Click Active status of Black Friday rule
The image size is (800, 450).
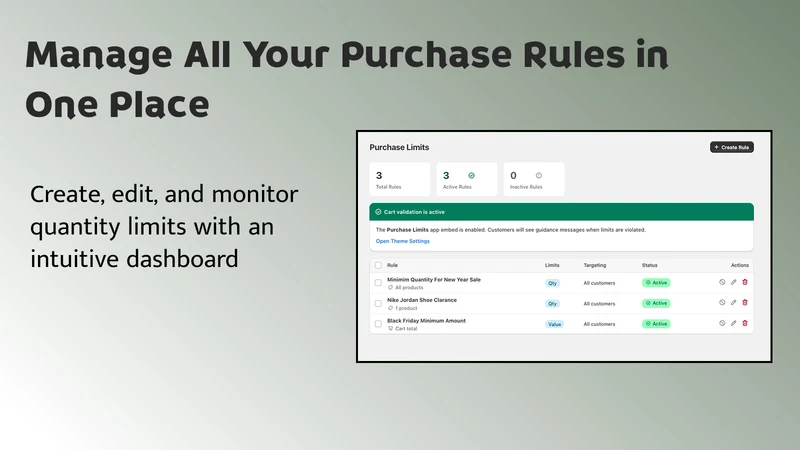tap(656, 324)
